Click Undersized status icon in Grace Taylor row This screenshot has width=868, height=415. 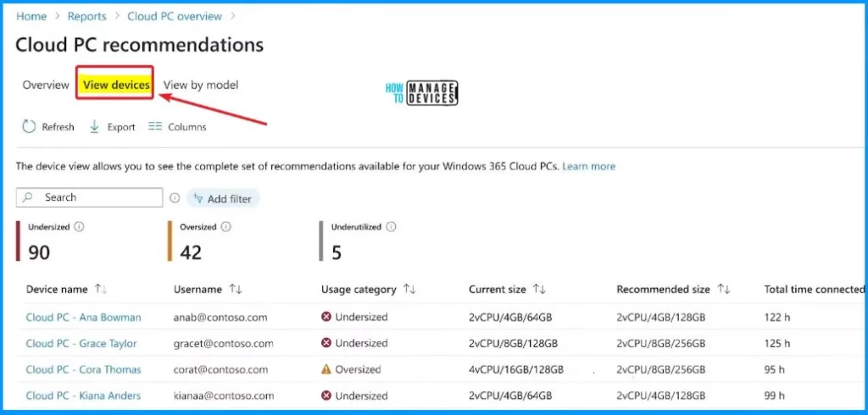coord(326,343)
